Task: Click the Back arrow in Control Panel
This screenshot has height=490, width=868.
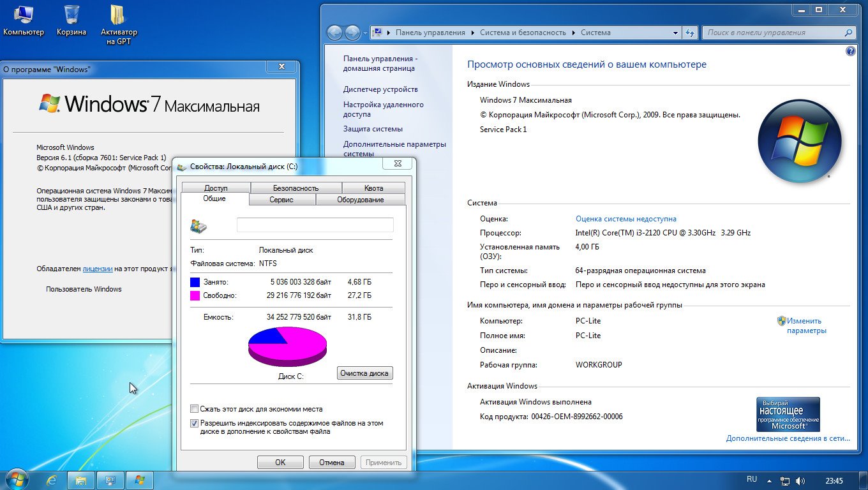Action: point(334,33)
